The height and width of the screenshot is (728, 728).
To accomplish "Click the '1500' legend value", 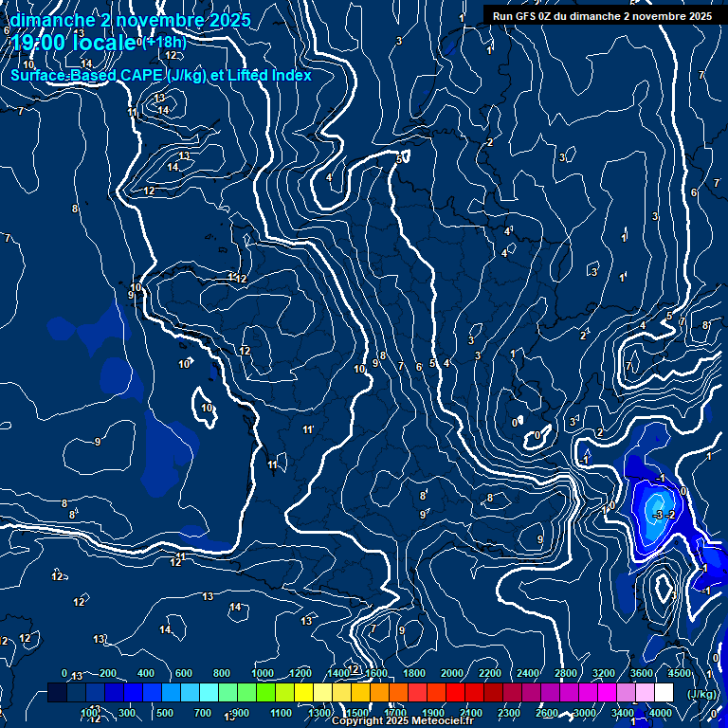I will pos(357,713).
